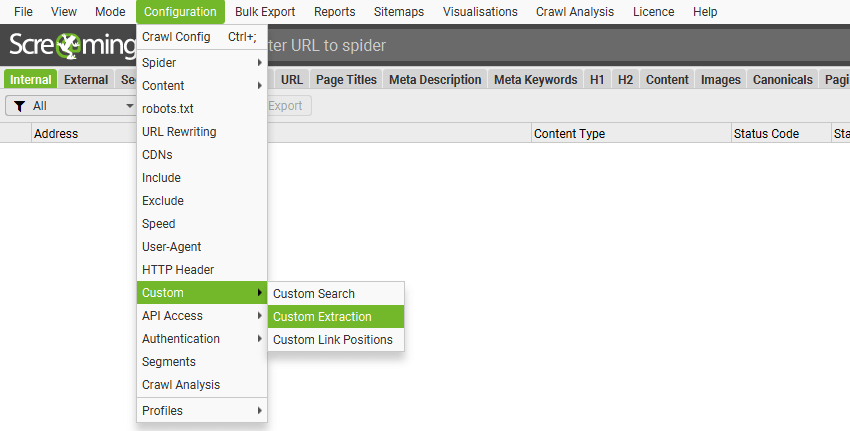Switch to the Meta Description tab
Viewport: 850px width, 431px height.
[x=435, y=80]
